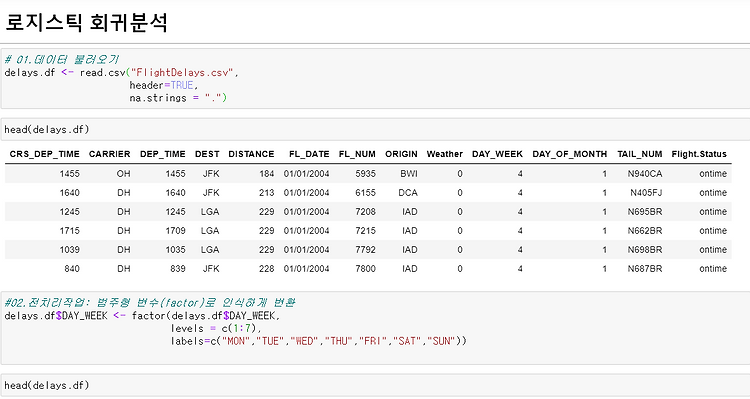Image resolution: width=750 pixels, height=399 pixels.
Task: Click the ORIGIN column header
Action: (401, 154)
